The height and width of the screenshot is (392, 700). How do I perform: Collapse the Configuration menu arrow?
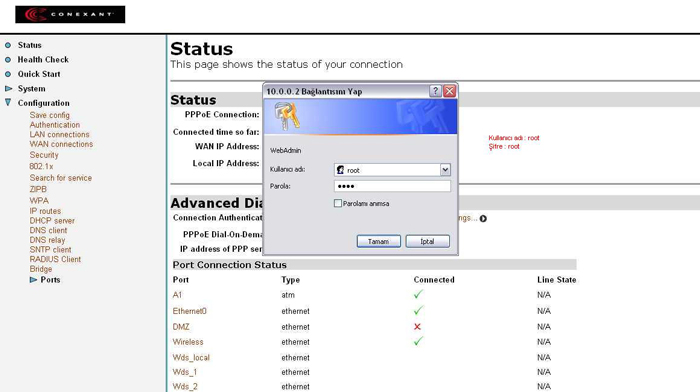[x=8, y=103]
